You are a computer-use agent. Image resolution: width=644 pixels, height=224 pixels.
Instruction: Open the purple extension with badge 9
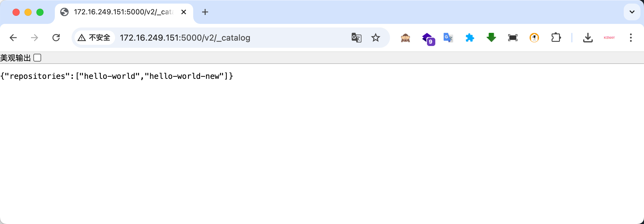click(428, 39)
